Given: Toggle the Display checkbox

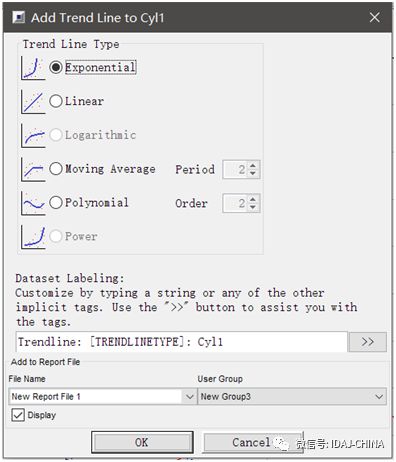Looking at the screenshot, I should 18,415.
